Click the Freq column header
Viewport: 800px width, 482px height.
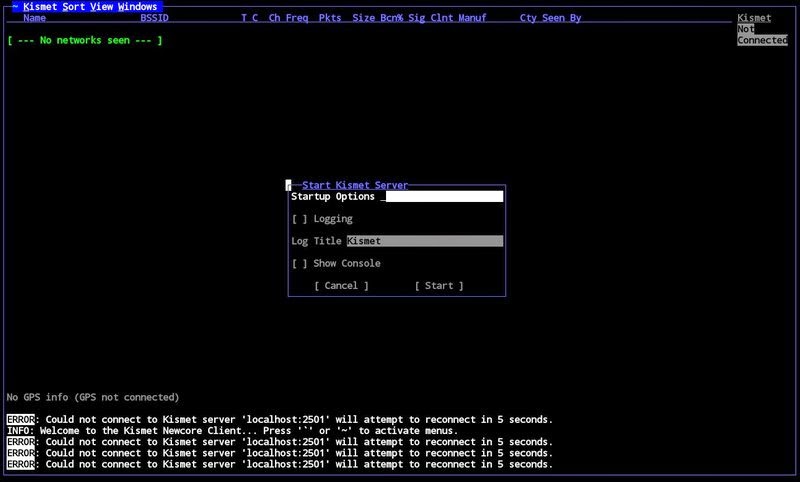[x=297, y=18]
